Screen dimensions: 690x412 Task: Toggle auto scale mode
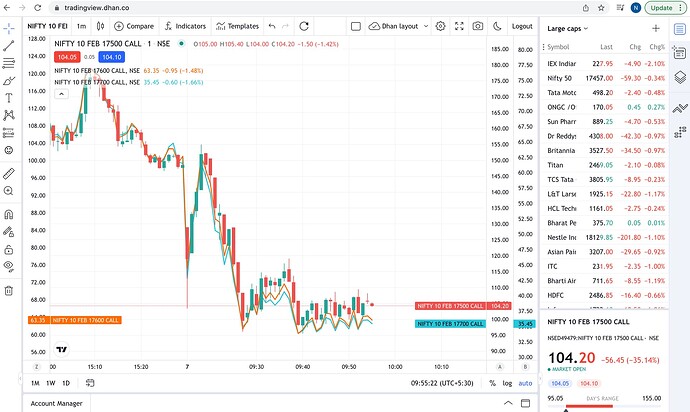[x=525, y=383]
